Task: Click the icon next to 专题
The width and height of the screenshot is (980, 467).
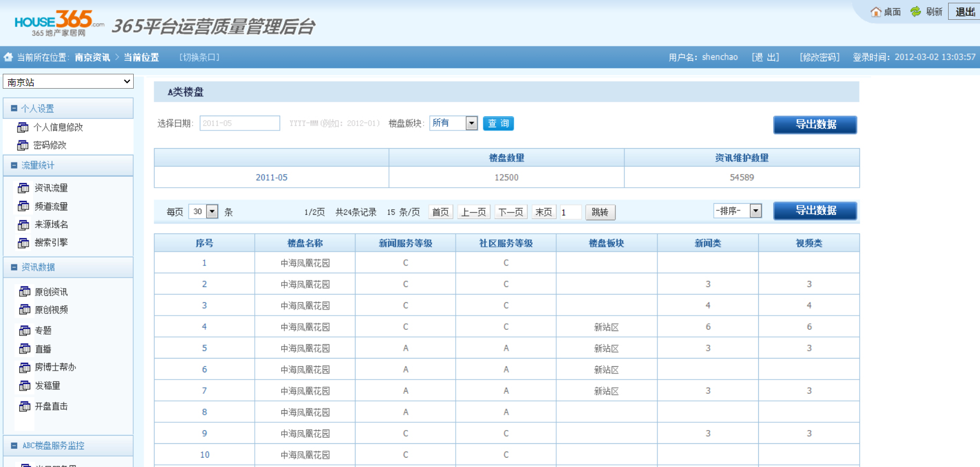Action: coord(25,330)
